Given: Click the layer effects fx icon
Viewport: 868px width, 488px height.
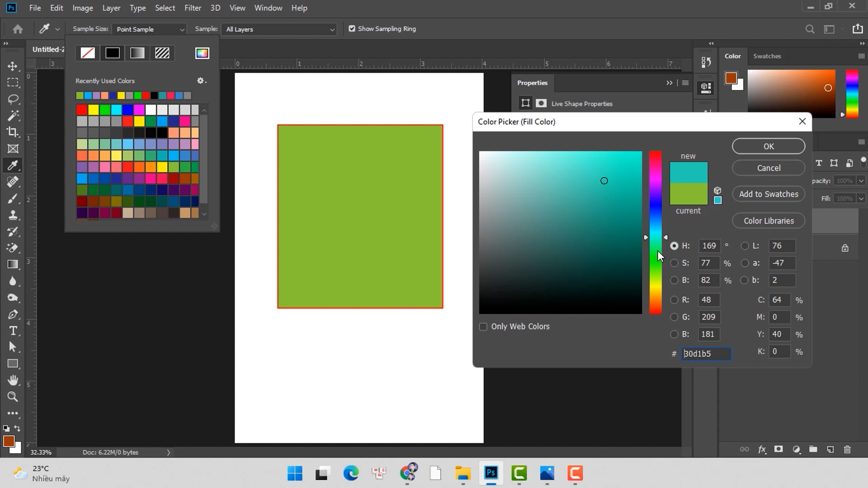Looking at the screenshot, I should 762,449.
